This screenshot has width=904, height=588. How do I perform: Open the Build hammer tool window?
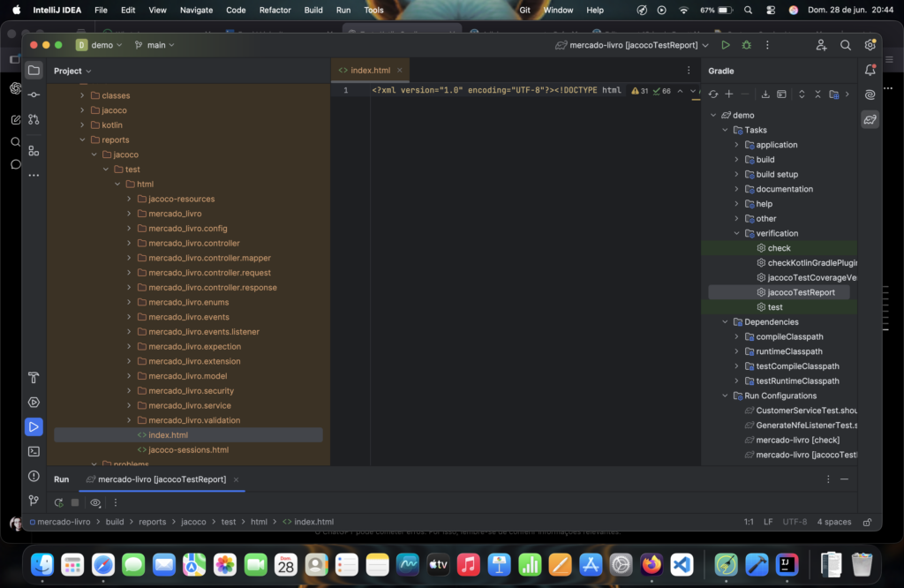(x=34, y=378)
